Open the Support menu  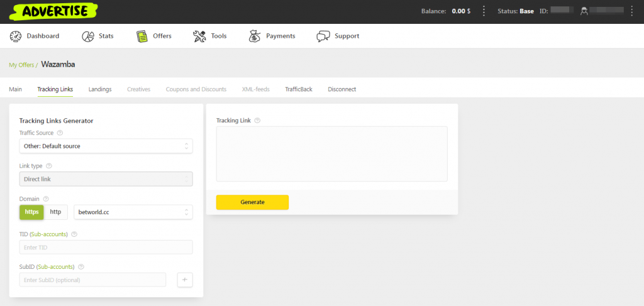tap(338, 36)
